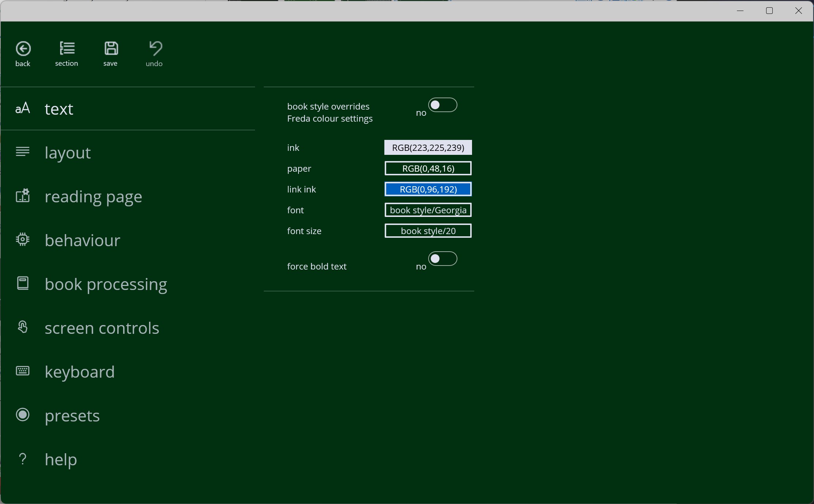Edit the paper colour RGB(0,48,16) field
Screen dimensions: 814x504
point(428,168)
